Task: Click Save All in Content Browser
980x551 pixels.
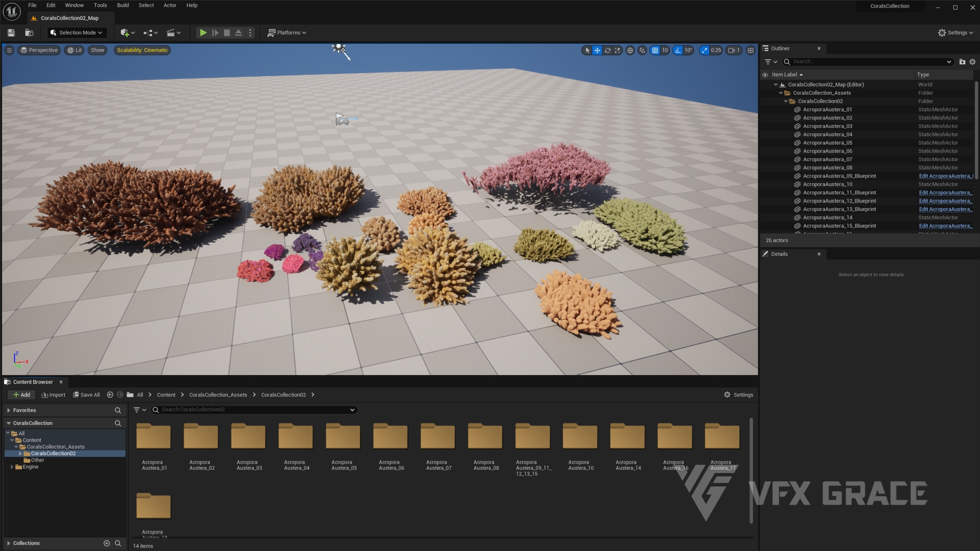Action: [86, 395]
